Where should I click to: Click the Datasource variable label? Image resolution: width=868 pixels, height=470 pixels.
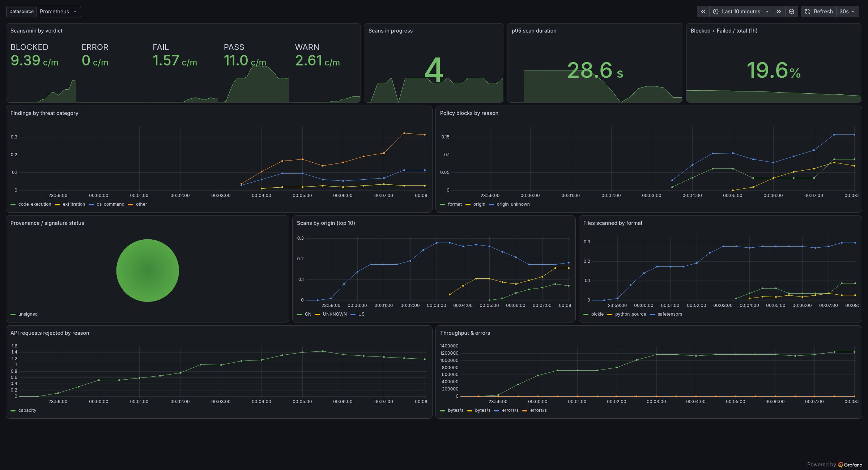point(21,12)
